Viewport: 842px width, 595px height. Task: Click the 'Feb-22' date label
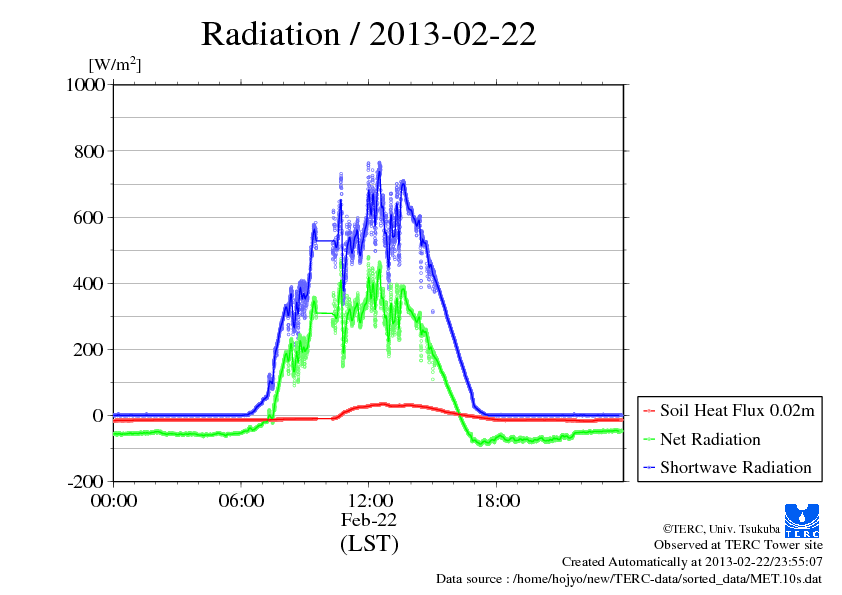point(369,520)
